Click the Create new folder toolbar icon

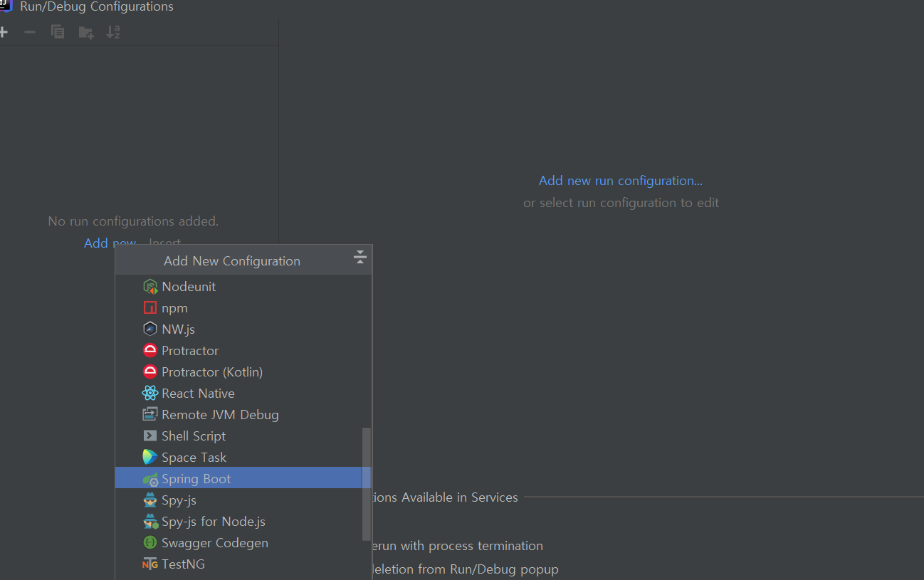pos(85,32)
